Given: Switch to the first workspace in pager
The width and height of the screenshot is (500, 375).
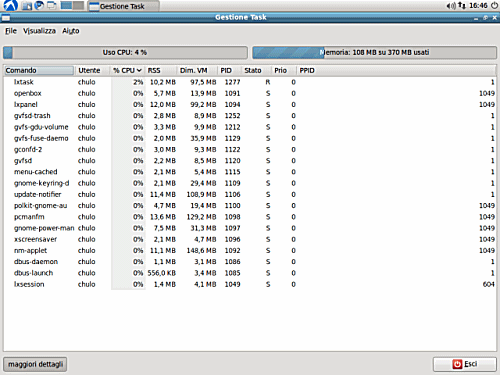Looking at the screenshot, I should [66, 6].
